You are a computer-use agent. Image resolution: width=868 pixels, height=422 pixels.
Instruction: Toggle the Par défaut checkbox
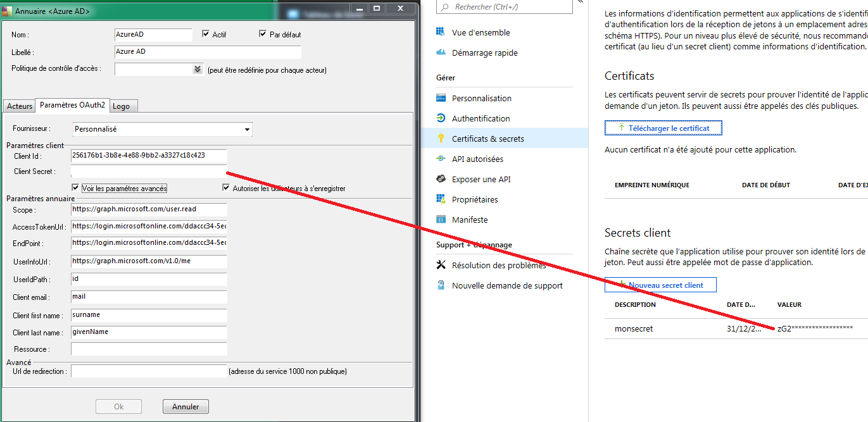(x=263, y=34)
